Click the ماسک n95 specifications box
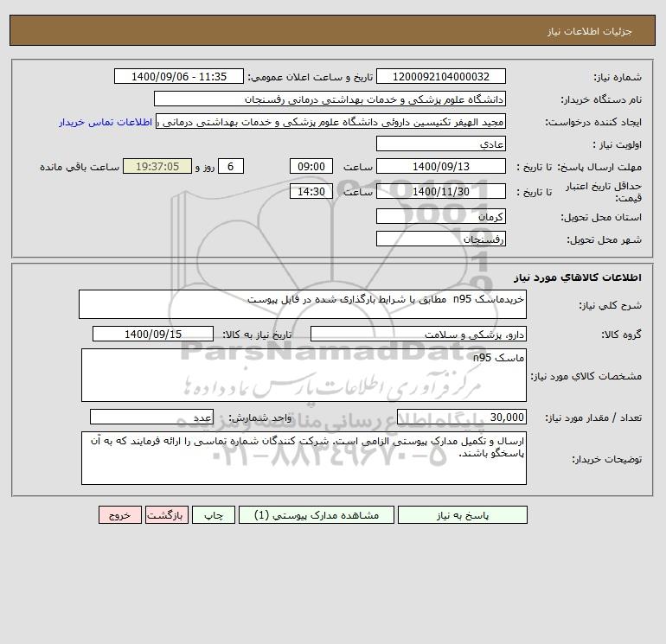666x644 pixels. 304,375
